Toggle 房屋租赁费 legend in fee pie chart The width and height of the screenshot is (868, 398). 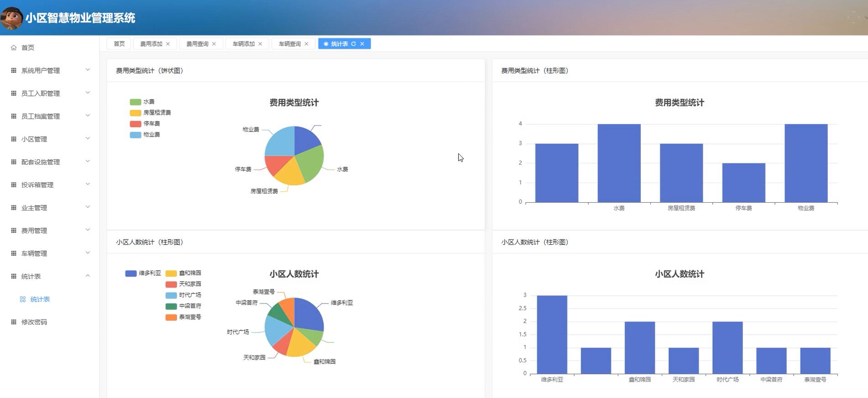151,113
